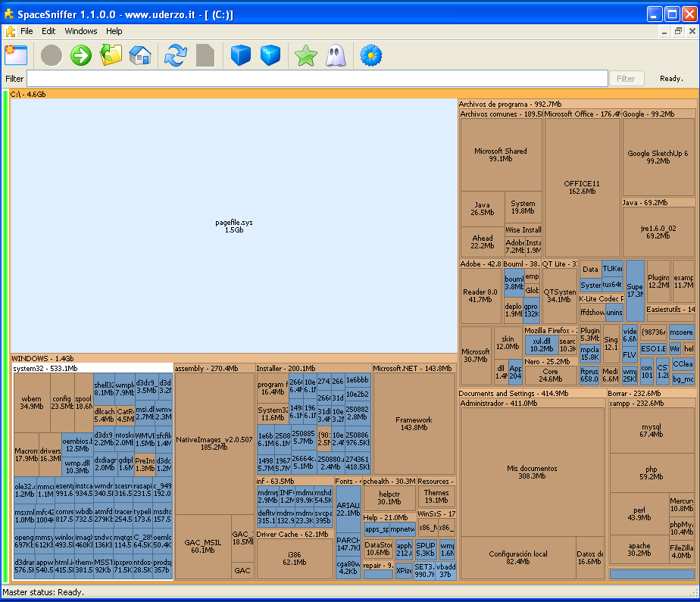Image resolution: width=700 pixels, height=602 pixels.
Task: Click the Archivos de programa header
Action: click(577, 104)
